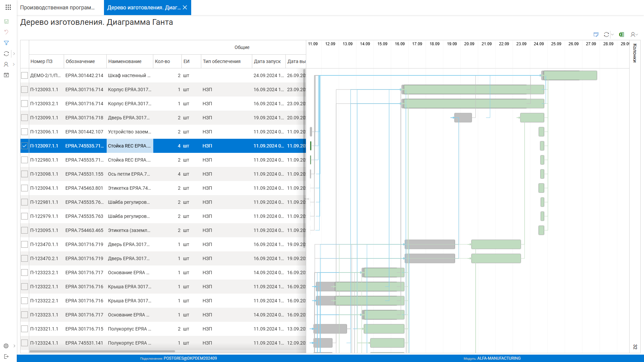The image size is (644, 362).
Task: Export table to Excel
Action: pos(622,35)
